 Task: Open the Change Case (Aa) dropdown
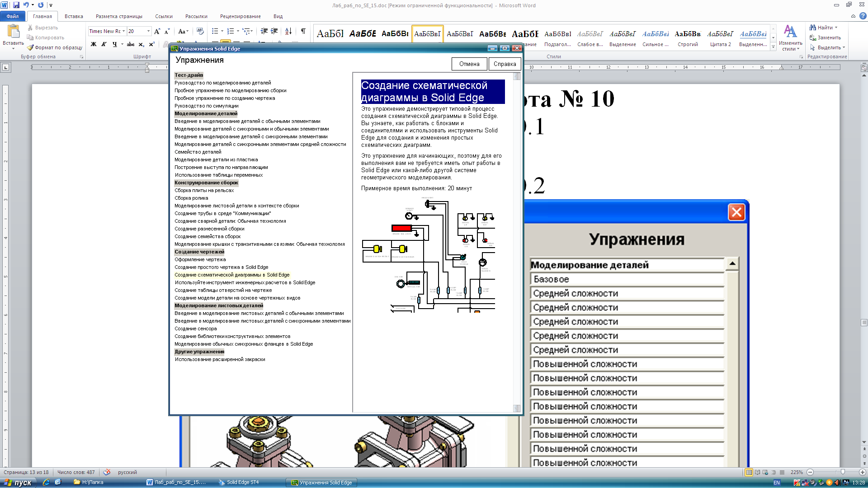pos(183,31)
